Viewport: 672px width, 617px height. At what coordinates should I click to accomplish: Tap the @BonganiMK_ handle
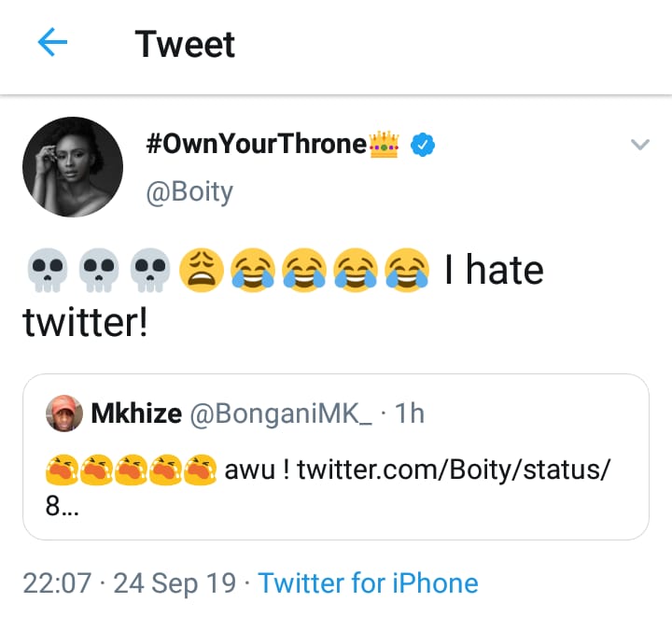point(281,414)
